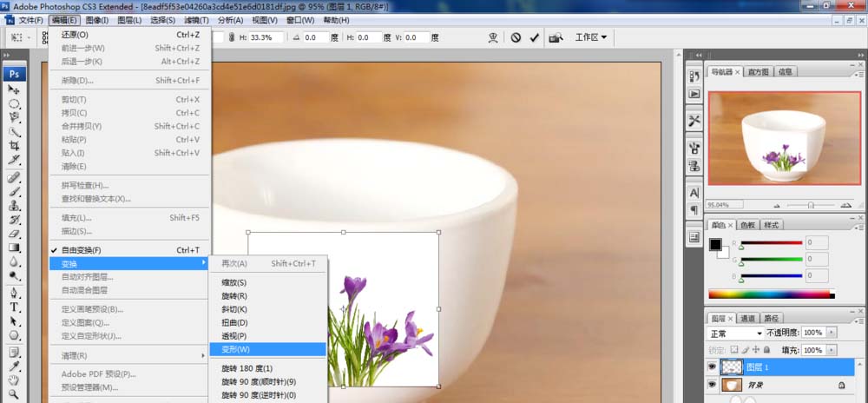Screen dimensions: 868x403
Task: Select the Ellipse shape tool
Action: tap(14, 335)
